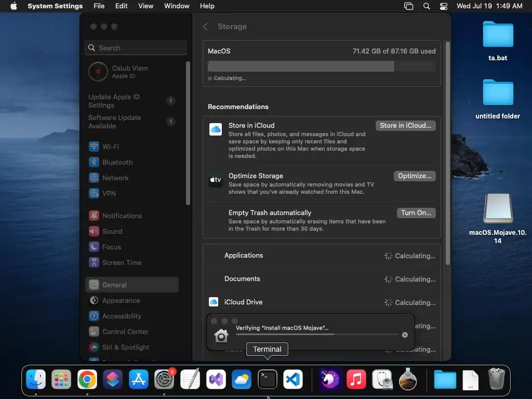Select untitled folder on desktop

(x=498, y=99)
